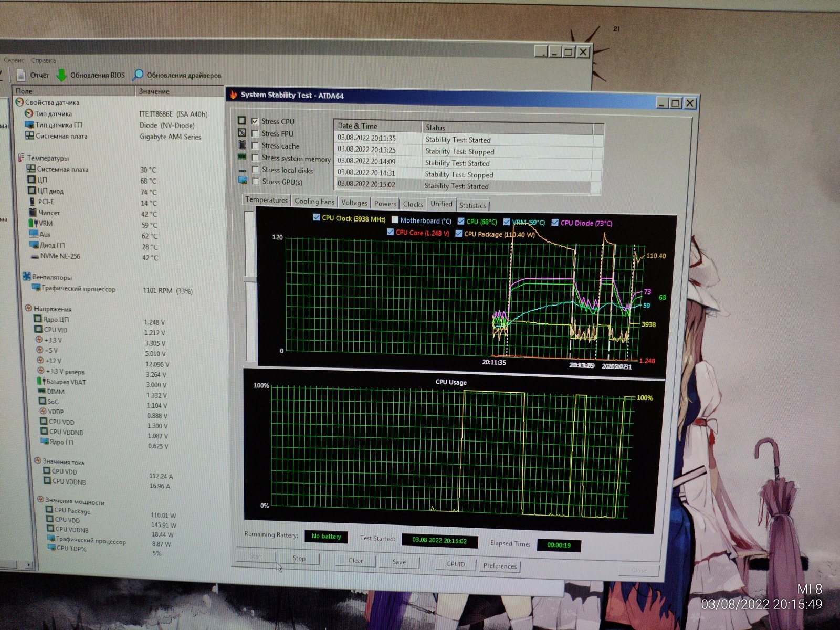Click the chip icon beside Stress cache

tap(242, 144)
